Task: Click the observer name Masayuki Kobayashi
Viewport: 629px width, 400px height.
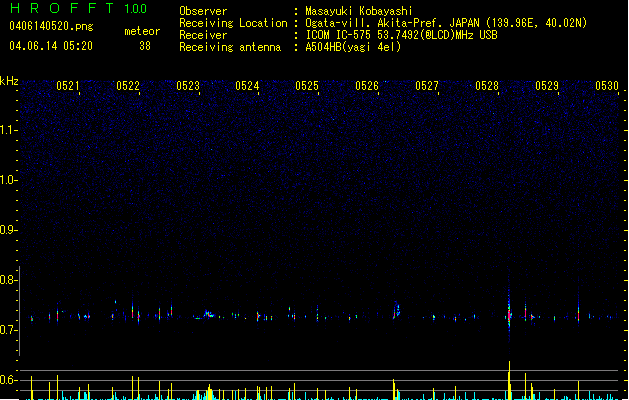Action: click(359, 11)
